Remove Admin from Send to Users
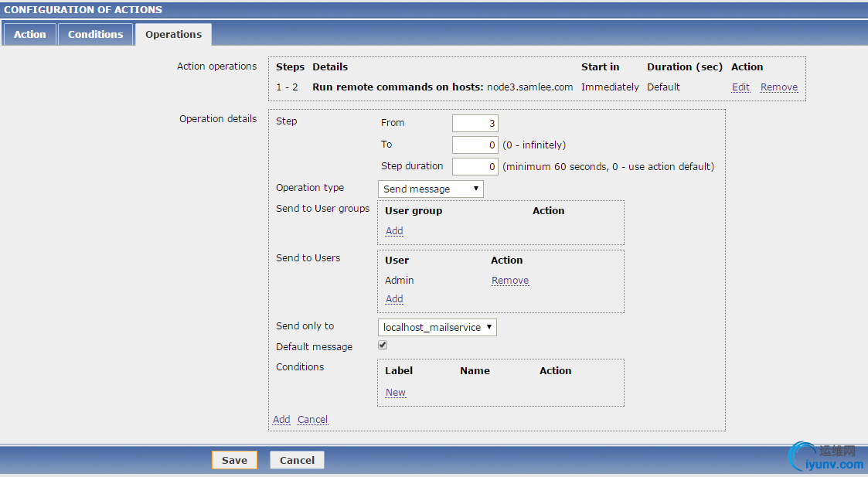The height and width of the screenshot is (477, 868). coord(510,281)
